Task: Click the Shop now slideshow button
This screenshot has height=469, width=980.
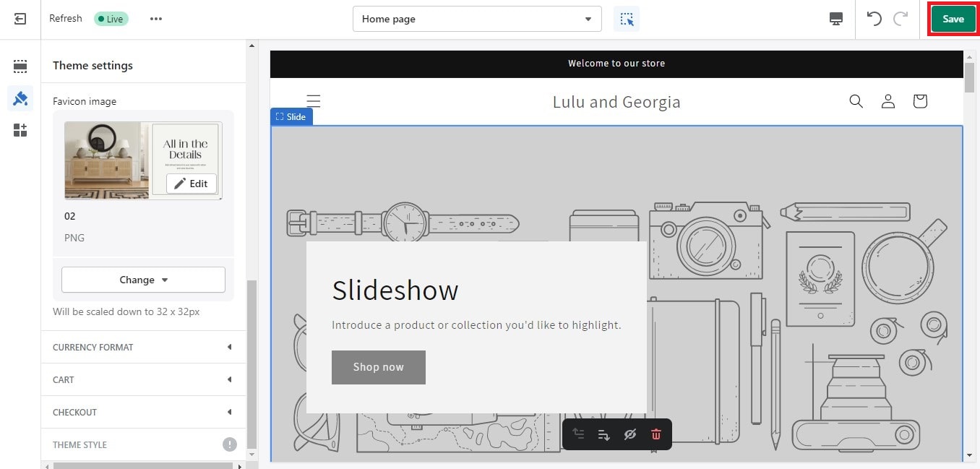Action: [378, 367]
